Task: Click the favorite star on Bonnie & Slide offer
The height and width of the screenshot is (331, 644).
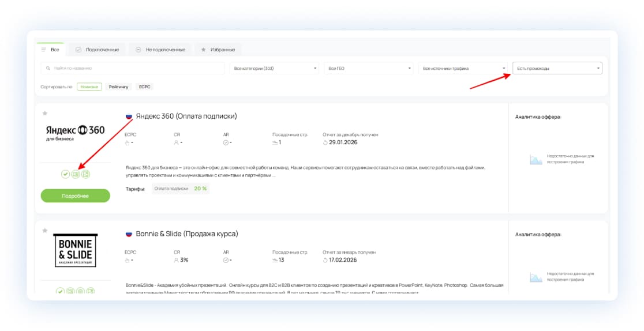Action: (x=45, y=231)
